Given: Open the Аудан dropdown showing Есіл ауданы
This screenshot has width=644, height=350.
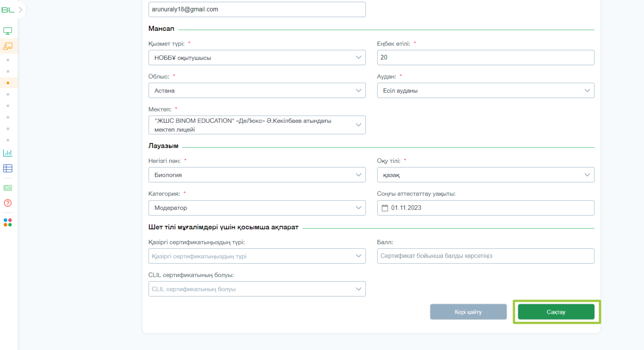Looking at the screenshot, I should [486, 90].
